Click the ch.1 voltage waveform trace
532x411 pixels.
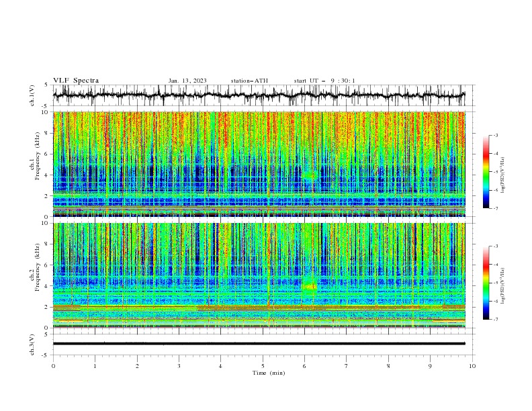259,95
